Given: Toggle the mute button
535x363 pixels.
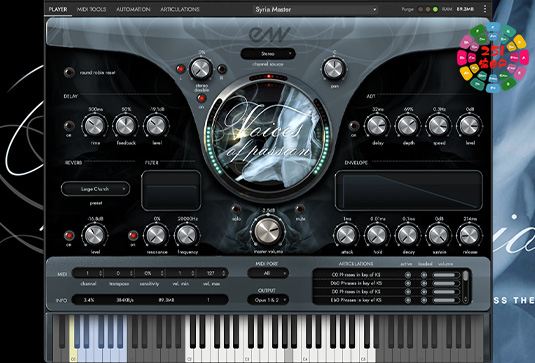Looking at the screenshot, I should pyautogui.click(x=300, y=209).
